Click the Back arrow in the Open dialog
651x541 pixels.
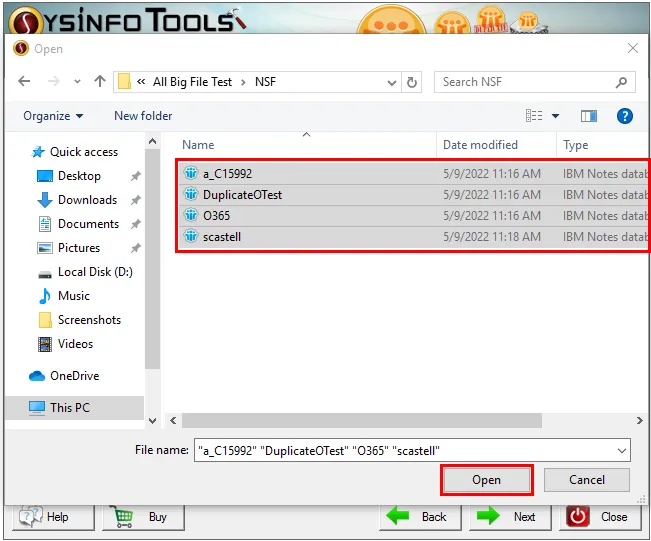[x=24, y=81]
